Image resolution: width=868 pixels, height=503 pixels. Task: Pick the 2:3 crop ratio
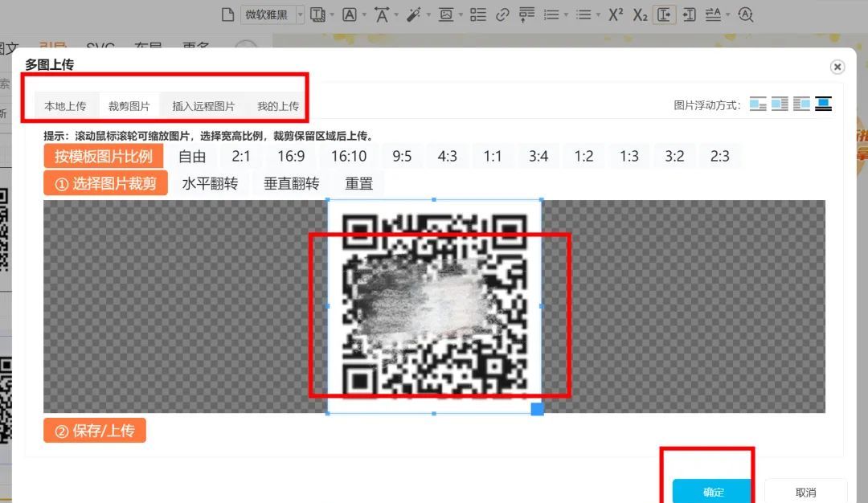click(719, 156)
